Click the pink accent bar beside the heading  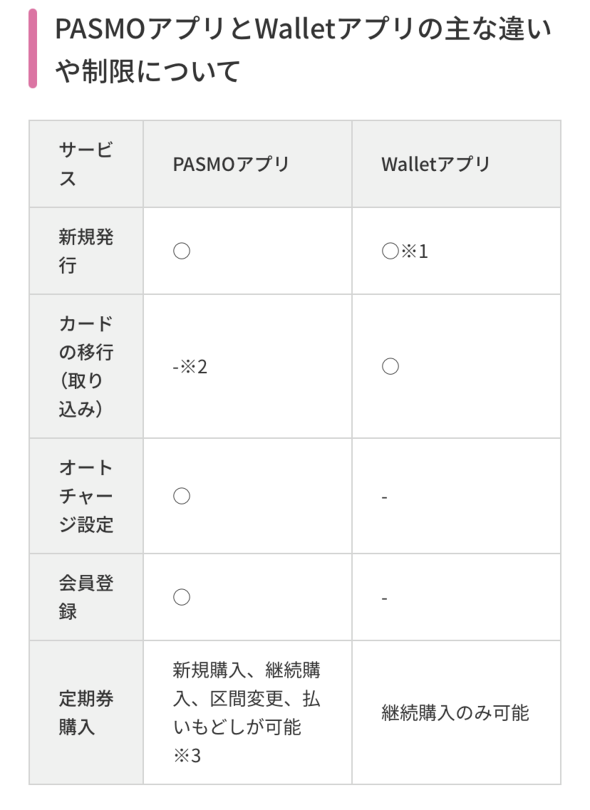pos(33,49)
